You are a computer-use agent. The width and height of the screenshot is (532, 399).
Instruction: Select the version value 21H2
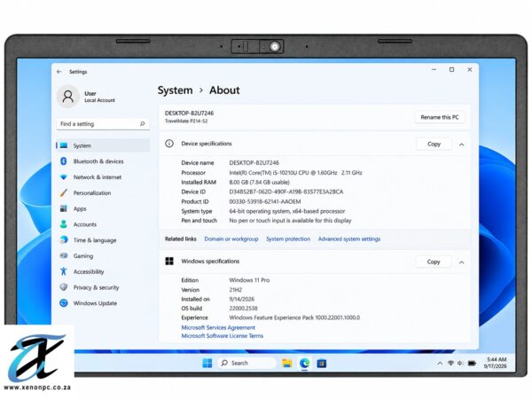click(236, 290)
